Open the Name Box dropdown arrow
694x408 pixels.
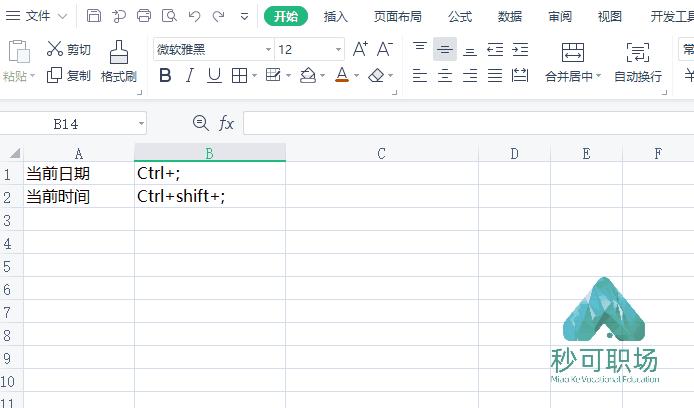click(x=141, y=123)
